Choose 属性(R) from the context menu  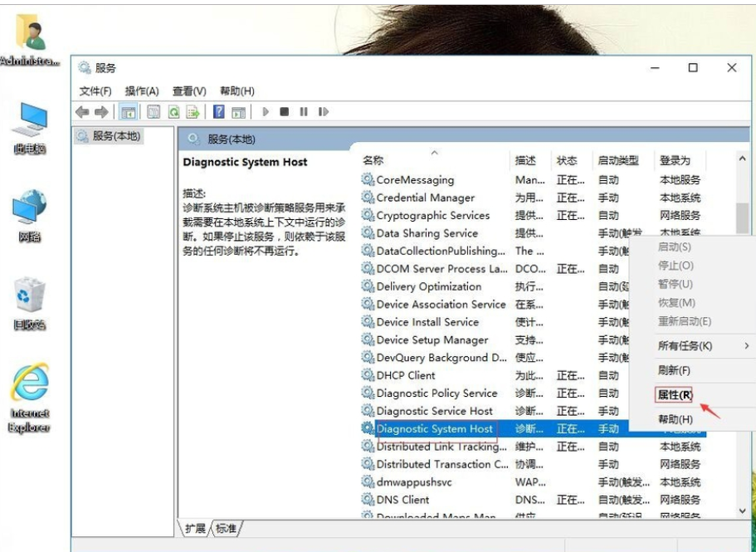[675, 394]
